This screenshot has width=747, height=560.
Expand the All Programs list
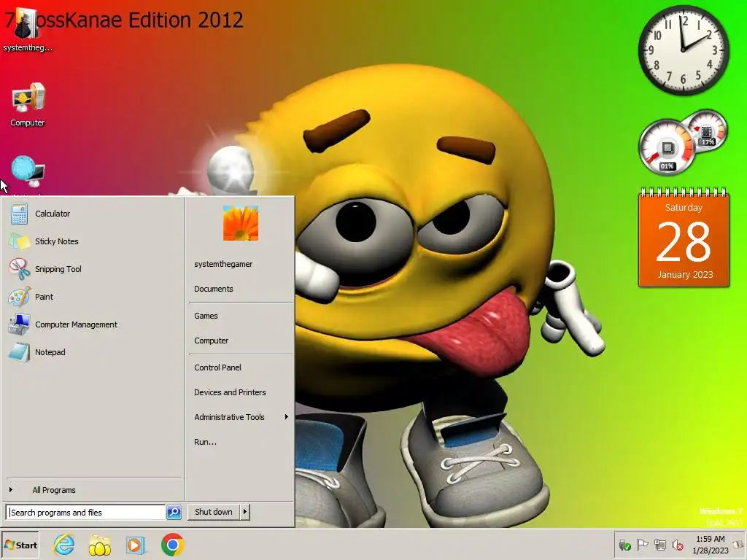click(x=93, y=490)
